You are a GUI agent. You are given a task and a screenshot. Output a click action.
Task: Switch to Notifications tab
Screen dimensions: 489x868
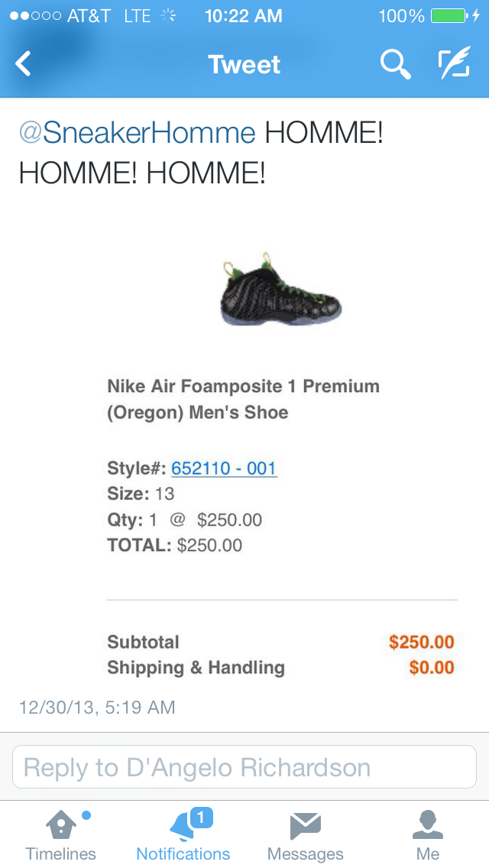(183, 836)
